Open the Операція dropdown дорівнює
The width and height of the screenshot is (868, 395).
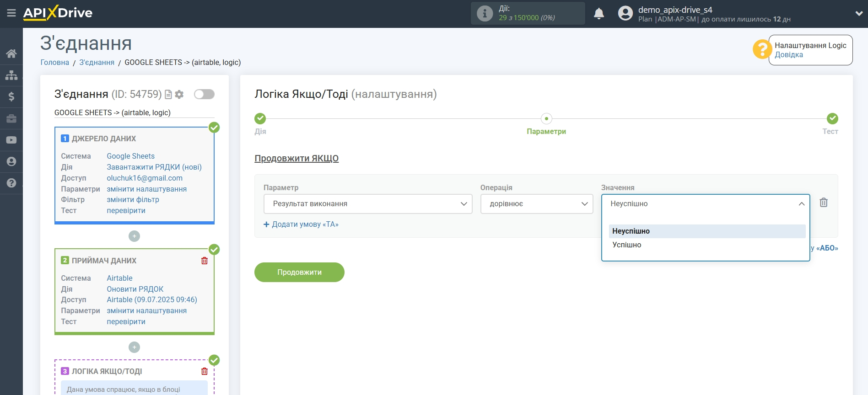(x=537, y=204)
